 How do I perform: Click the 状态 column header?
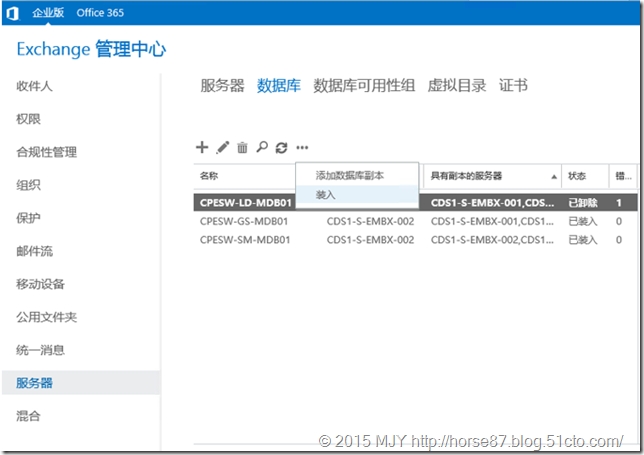tap(578, 175)
